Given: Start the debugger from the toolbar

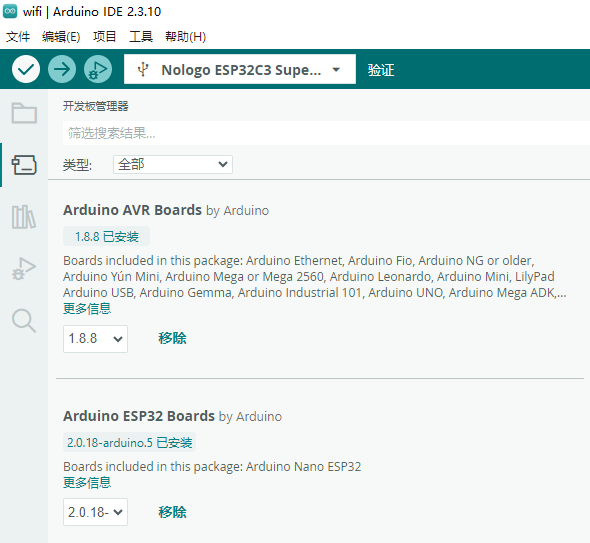Looking at the screenshot, I should (98, 69).
